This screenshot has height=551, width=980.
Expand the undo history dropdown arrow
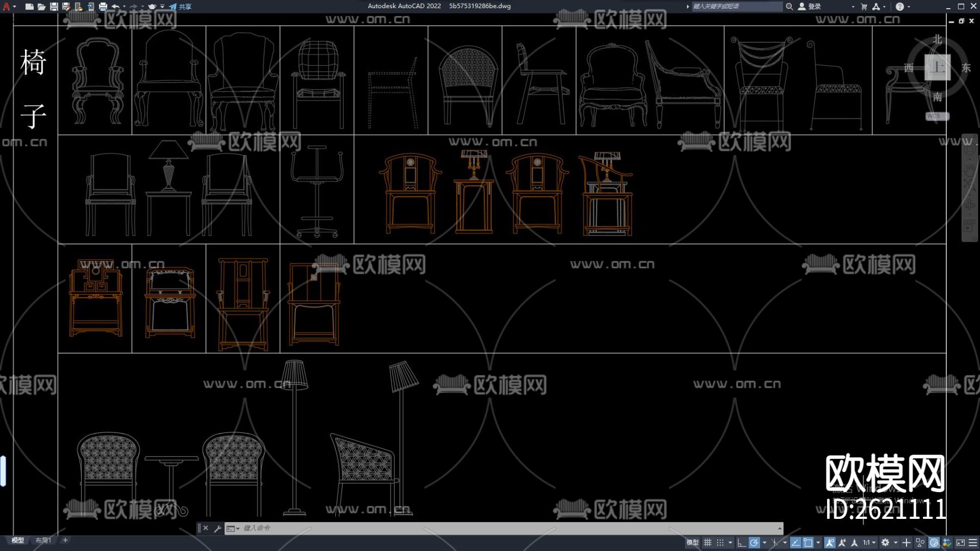124,7
